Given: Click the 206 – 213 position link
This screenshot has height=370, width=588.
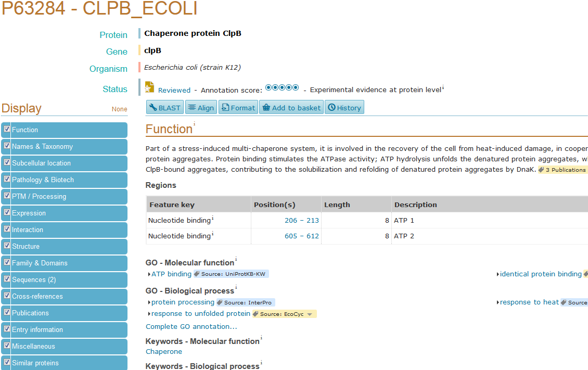Looking at the screenshot, I should (x=301, y=221).
